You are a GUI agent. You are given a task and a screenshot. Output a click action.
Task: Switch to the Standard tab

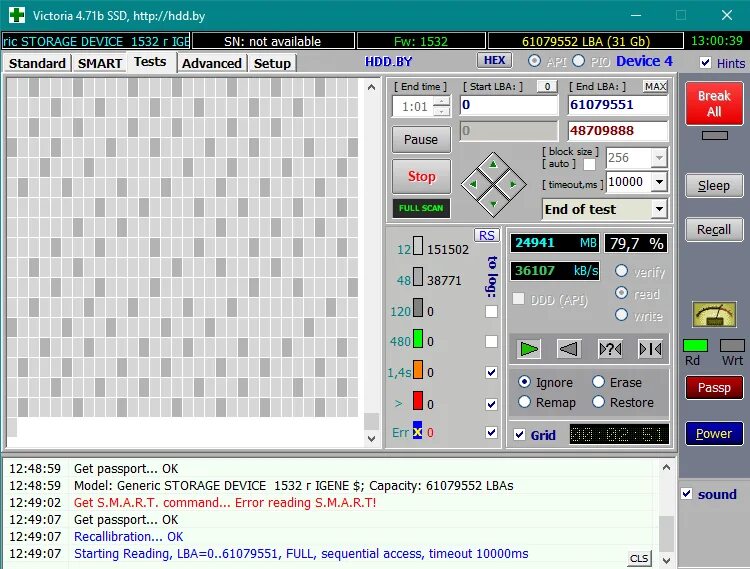[x=37, y=63]
